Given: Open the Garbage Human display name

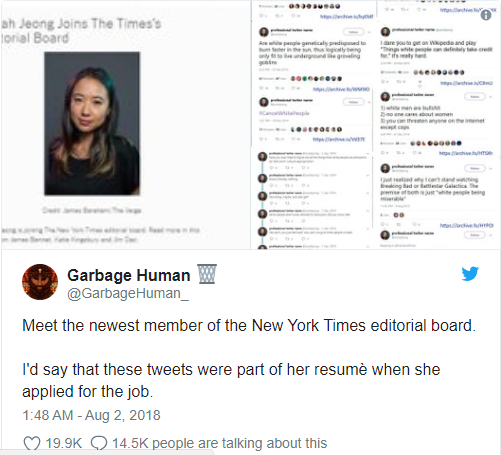Looking at the screenshot, I should coord(129,275).
